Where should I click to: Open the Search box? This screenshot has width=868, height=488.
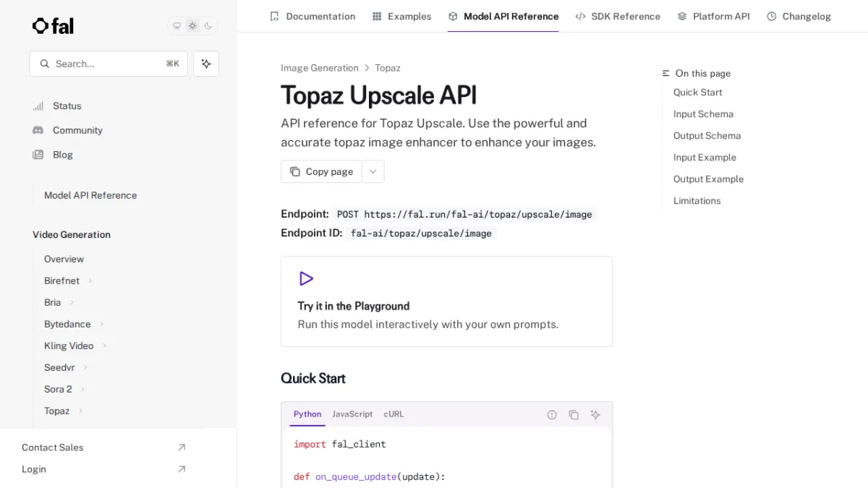(x=109, y=64)
